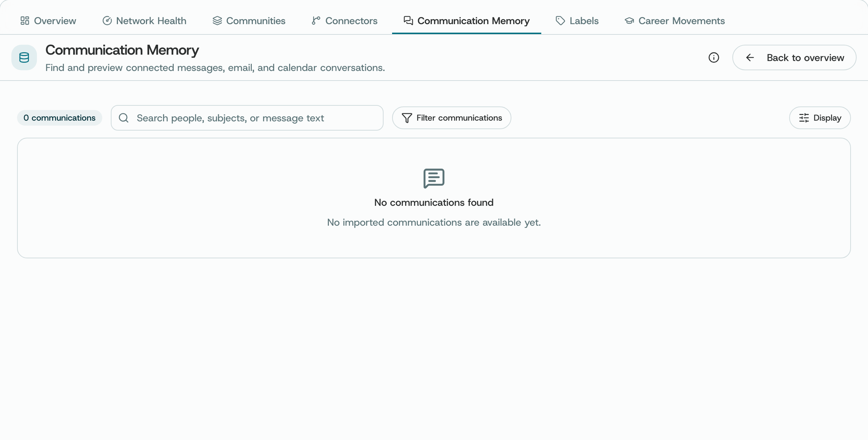Click the empty-state message bubble icon
The image size is (868, 440).
point(434,178)
